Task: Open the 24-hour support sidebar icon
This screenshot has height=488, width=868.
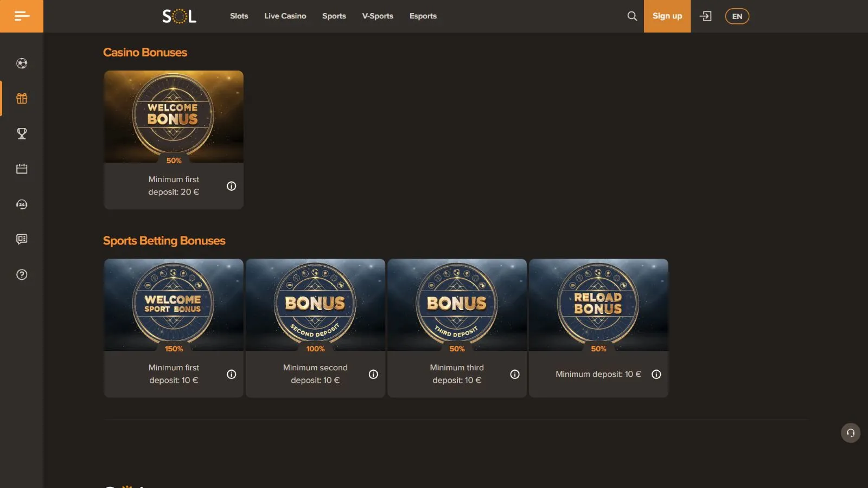Action: [x=22, y=204]
